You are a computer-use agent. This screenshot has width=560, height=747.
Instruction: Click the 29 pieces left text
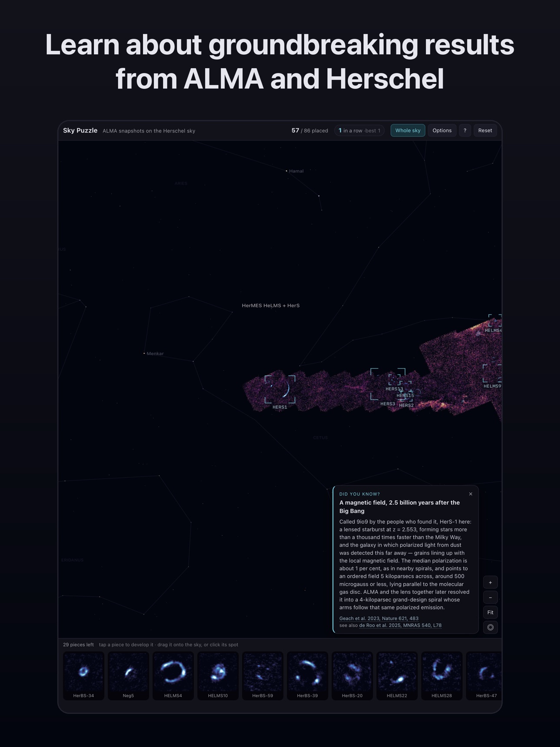tap(78, 645)
